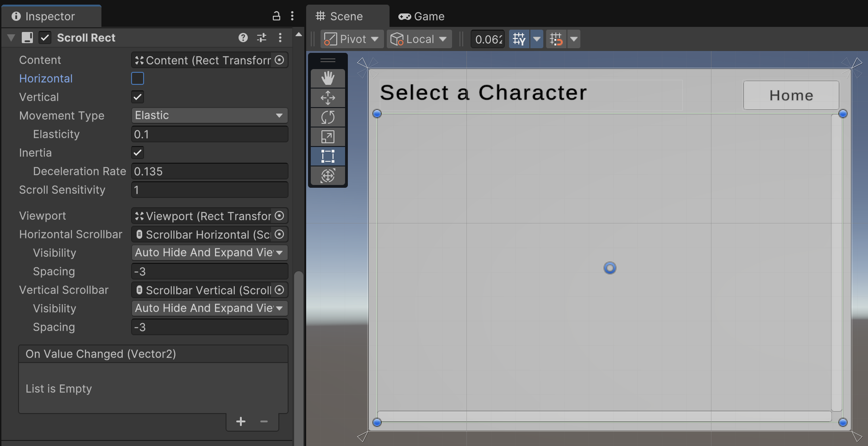This screenshot has height=446, width=868.
Task: Select the Transform tool
Action: click(327, 176)
